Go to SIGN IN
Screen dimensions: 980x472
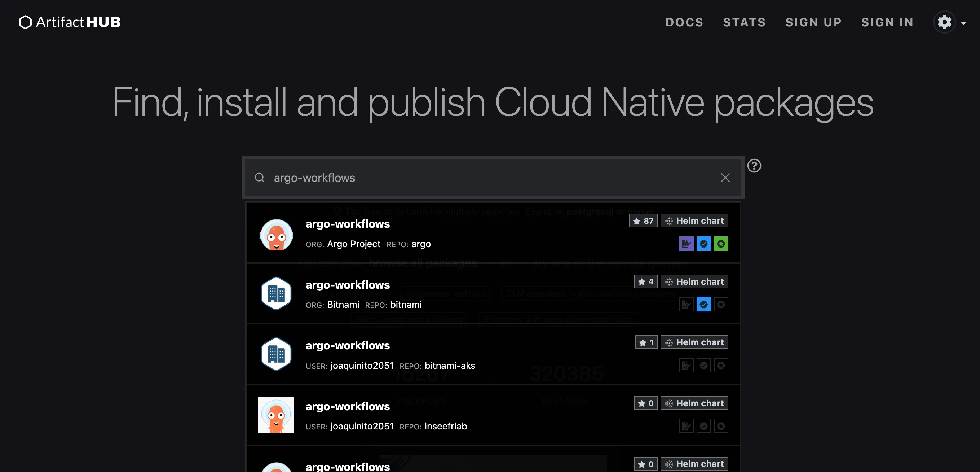[887, 22]
